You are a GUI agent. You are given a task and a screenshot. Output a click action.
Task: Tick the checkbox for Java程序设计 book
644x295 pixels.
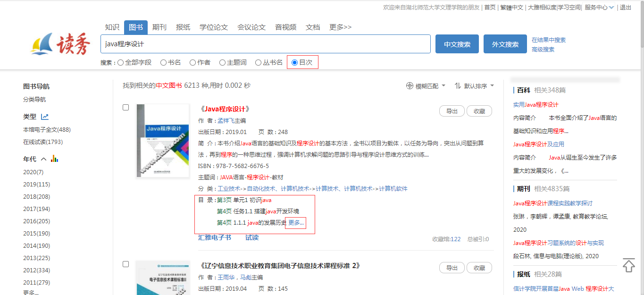(x=126, y=108)
